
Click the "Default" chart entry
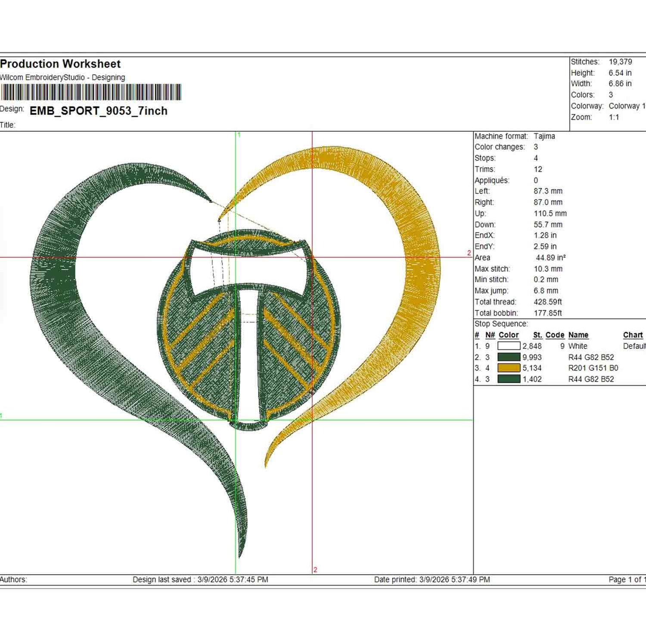(634, 346)
